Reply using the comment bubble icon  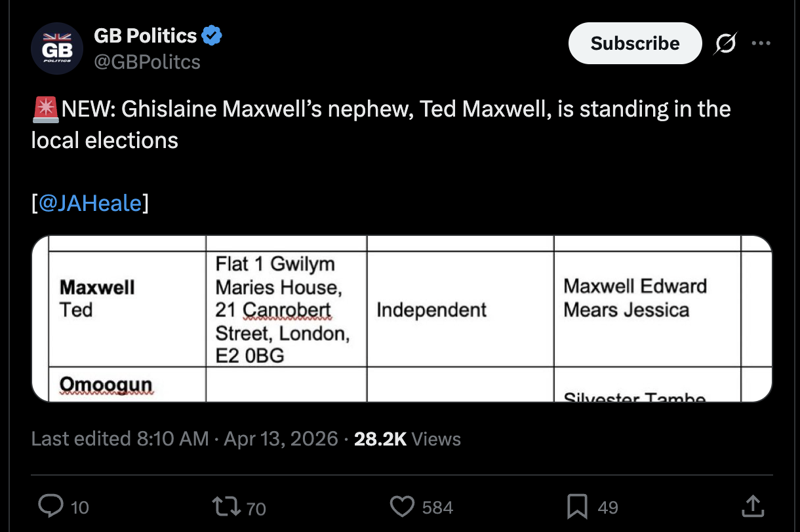click(50, 506)
